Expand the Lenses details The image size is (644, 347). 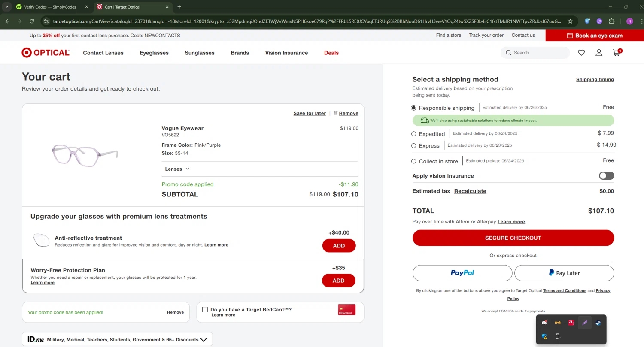point(177,169)
